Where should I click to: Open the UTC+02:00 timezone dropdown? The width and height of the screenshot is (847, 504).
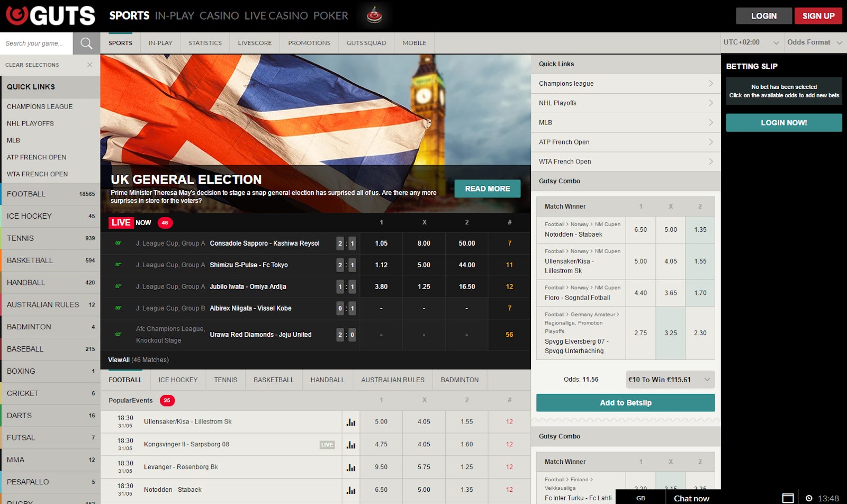751,42
